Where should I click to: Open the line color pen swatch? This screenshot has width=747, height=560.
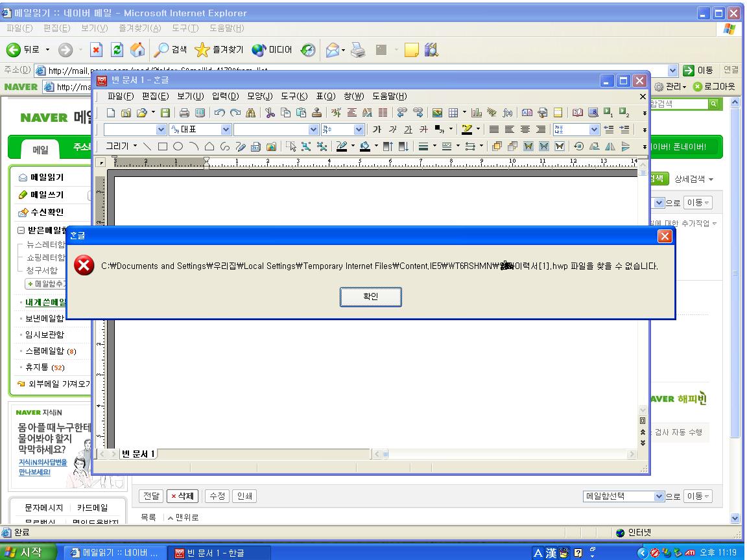[x=342, y=146]
